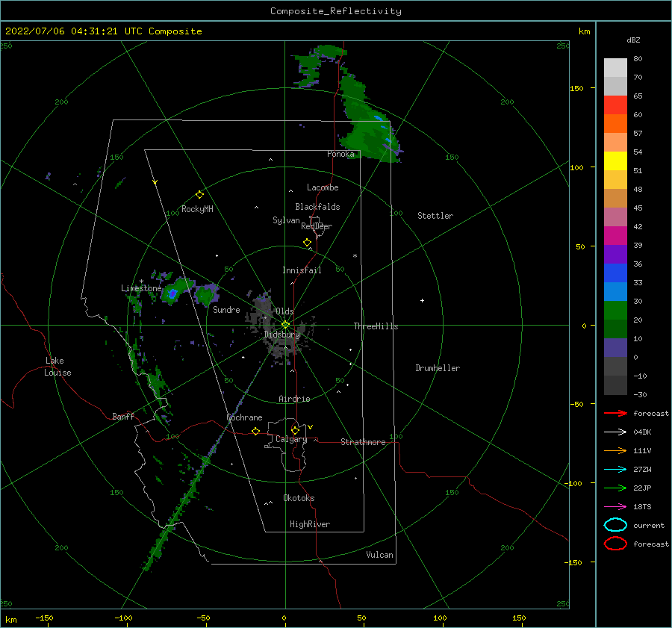Select the red 65 dBZ color swatch
Image resolution: width=672 pixels, height=628 pixels.
click(x=615, y=105)
